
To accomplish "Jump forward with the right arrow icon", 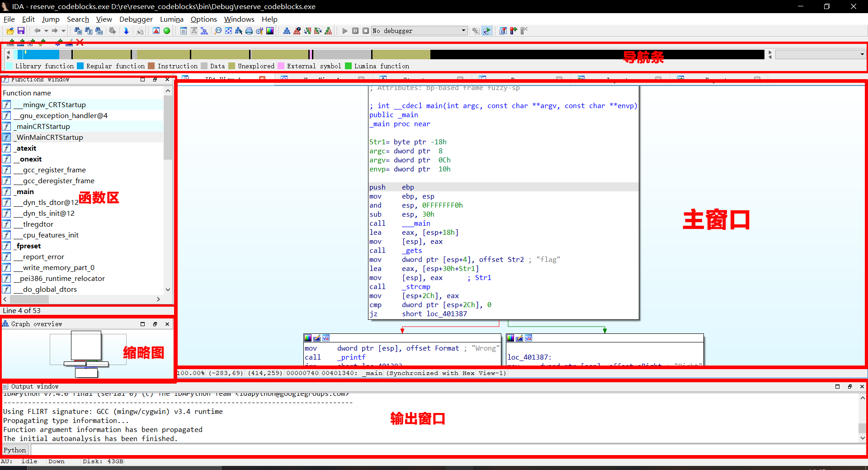I will pyautogui.click(x=55, y=31).
